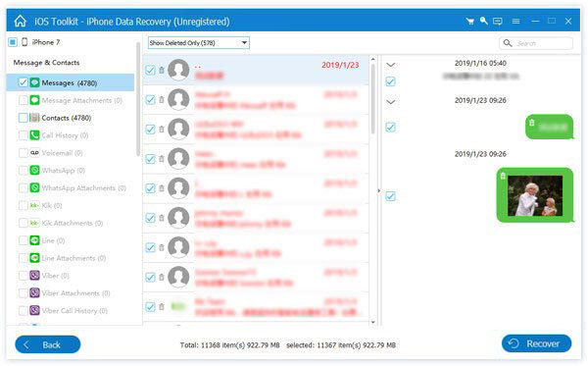This screenshot has height=366, width=588.
Task: Click the conversation list scroll-up arrow
Action: click(372, 59)
